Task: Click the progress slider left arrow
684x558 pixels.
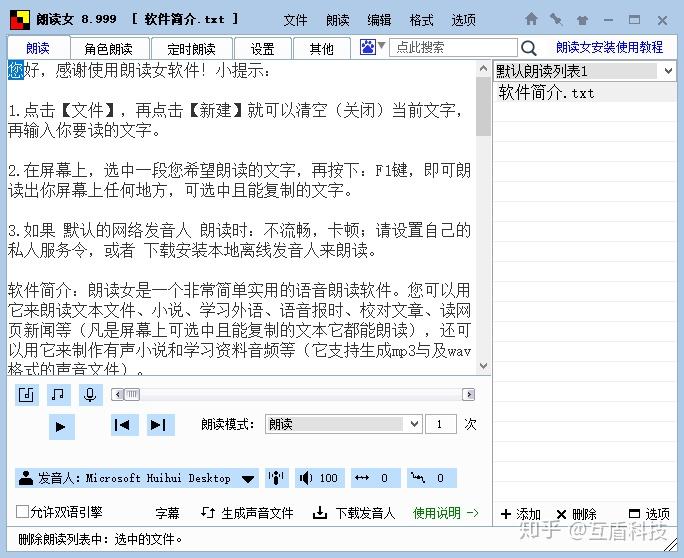Action: point(118,394)
